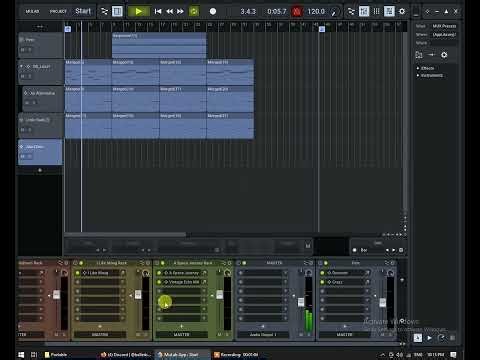This screenshot has width=480, height=360.
Task: Adjust the I Like Moog rack volume fader
Action: (x=138, y=295)
